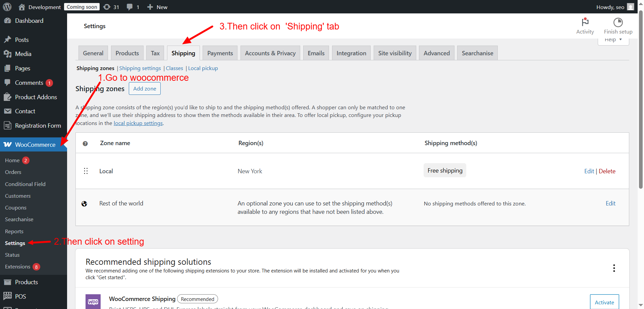
Task: Click the WooCommerce logo icon in sidebar
Action: (7, 144)
